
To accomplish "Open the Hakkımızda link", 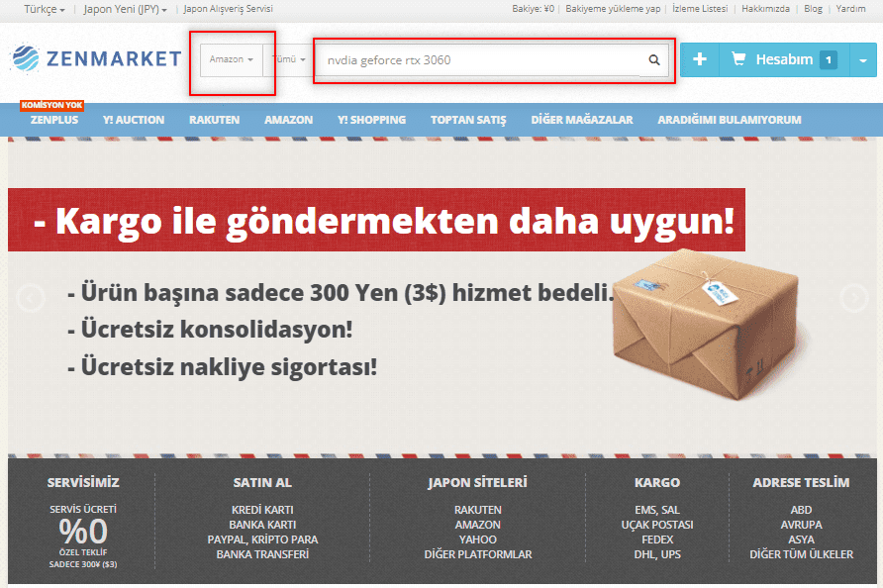I will tap(765, 9).
